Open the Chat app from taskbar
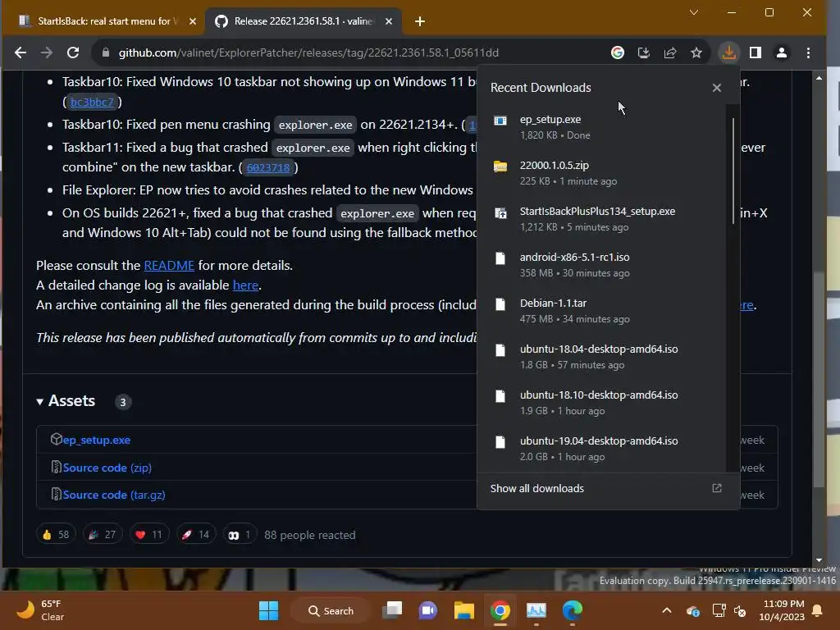 428,610
